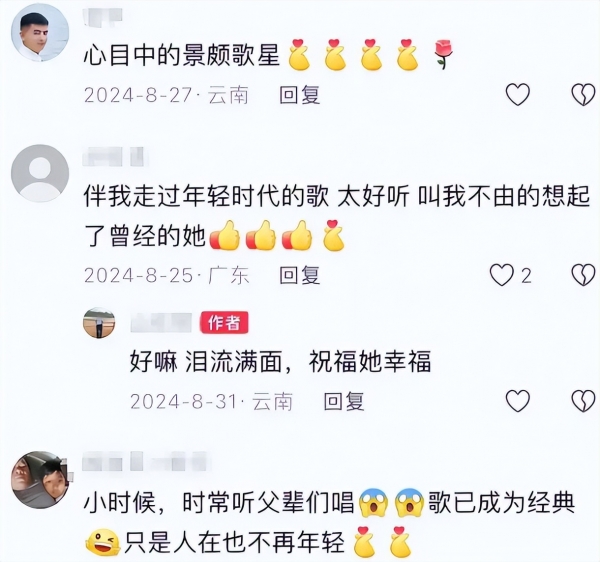
Task: Dislike the author's reply from 2024-8-31
Action: [583, 401]
